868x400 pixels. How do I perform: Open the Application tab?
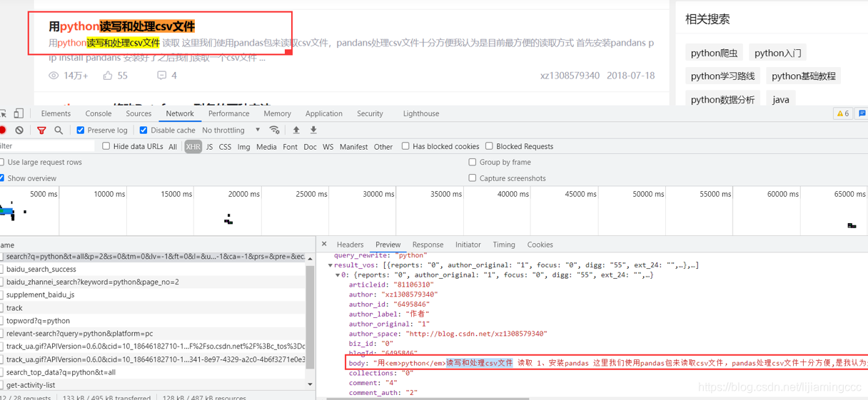[x=324, y=113]
